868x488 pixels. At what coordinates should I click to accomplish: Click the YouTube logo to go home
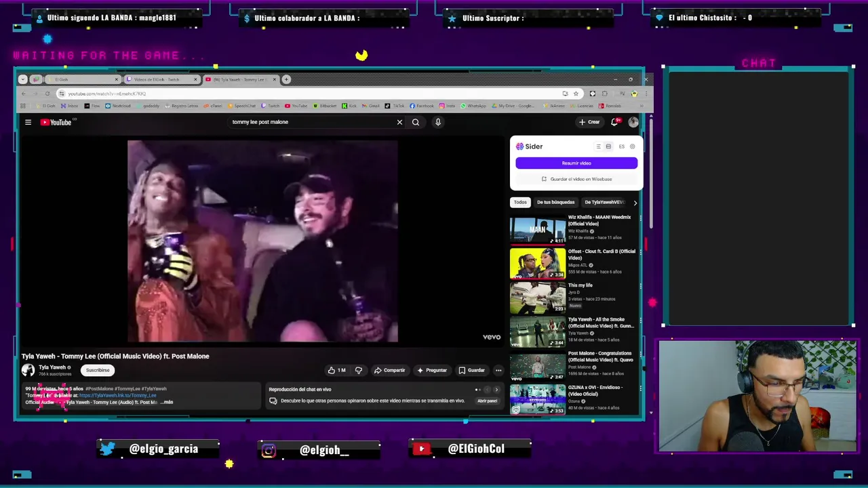(56, 122)
